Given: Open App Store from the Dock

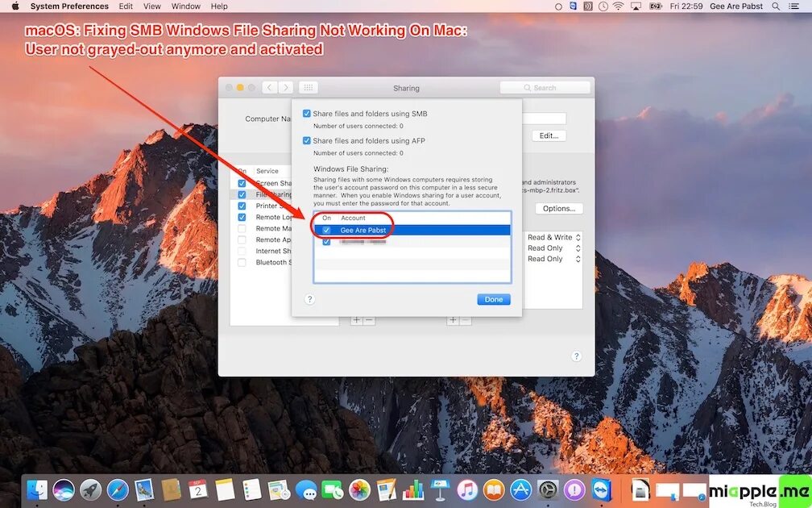Looking at the screenshot, I should point(520,490).
